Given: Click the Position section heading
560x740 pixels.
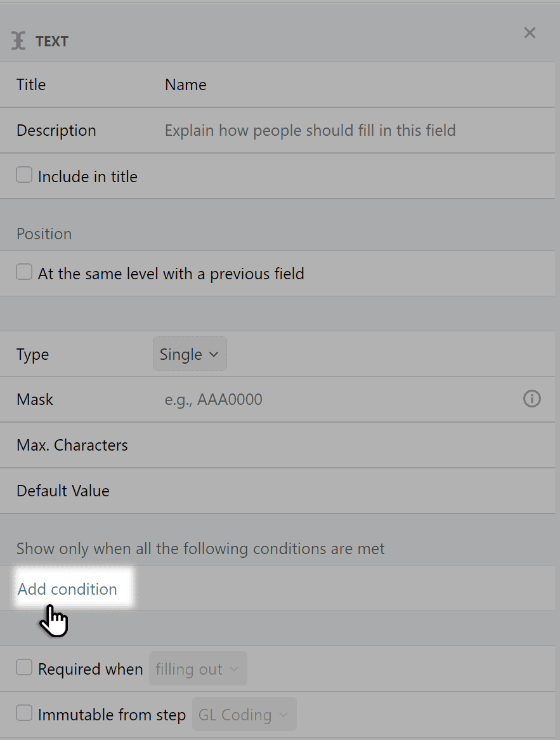Looking at the screenshot, I should [44, 234].
